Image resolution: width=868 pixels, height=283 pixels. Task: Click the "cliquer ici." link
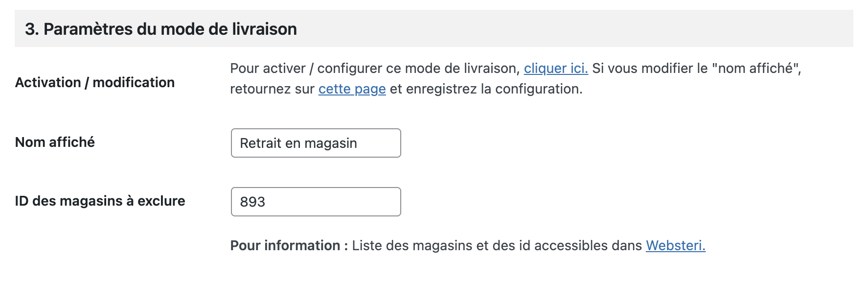point(555,69)
